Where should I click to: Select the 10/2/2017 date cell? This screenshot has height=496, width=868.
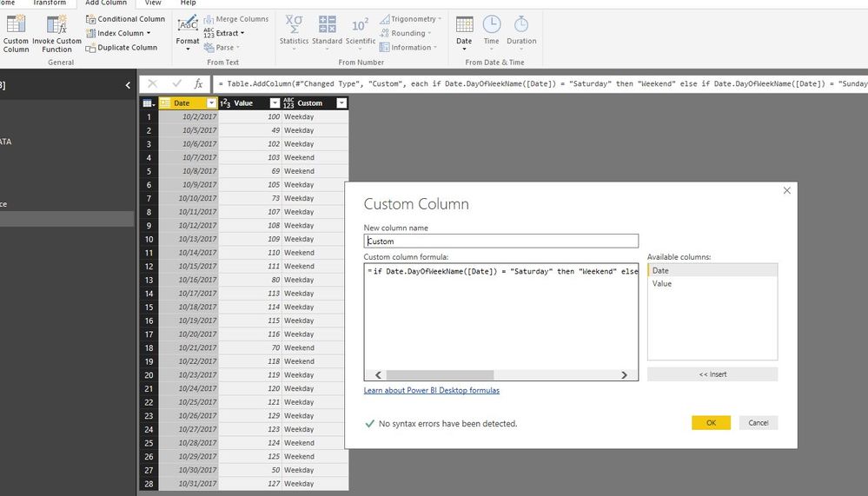coord(189,116)
